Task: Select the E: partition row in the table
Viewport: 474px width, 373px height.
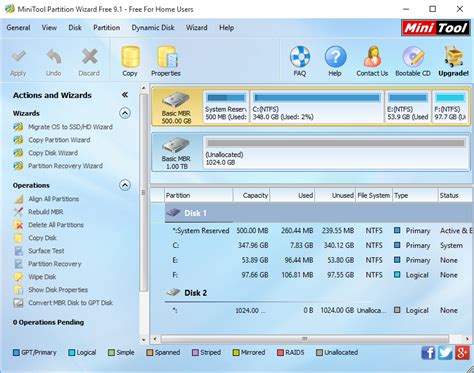Action: [318, 260]
